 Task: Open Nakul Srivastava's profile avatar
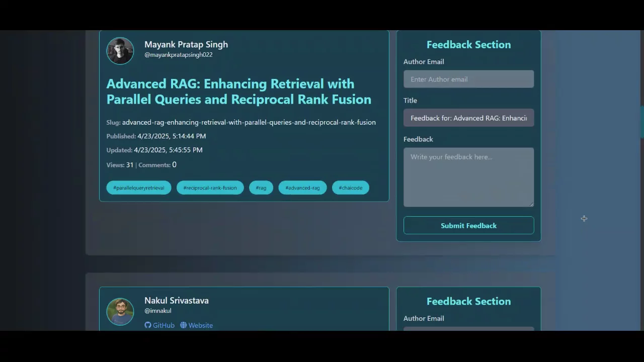pyautogui.click(x=120, y=311)
